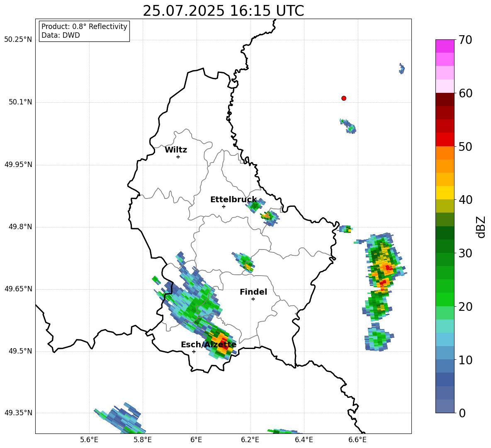Click the 6.6°E longitude label
Viewport: 491px width, 448px height.
357,440
